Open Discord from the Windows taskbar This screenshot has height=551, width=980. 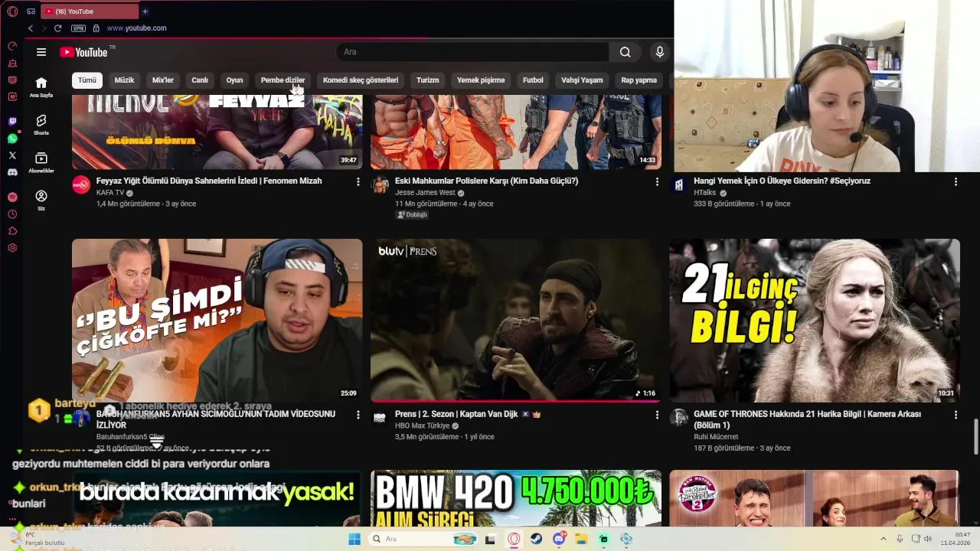559,539
